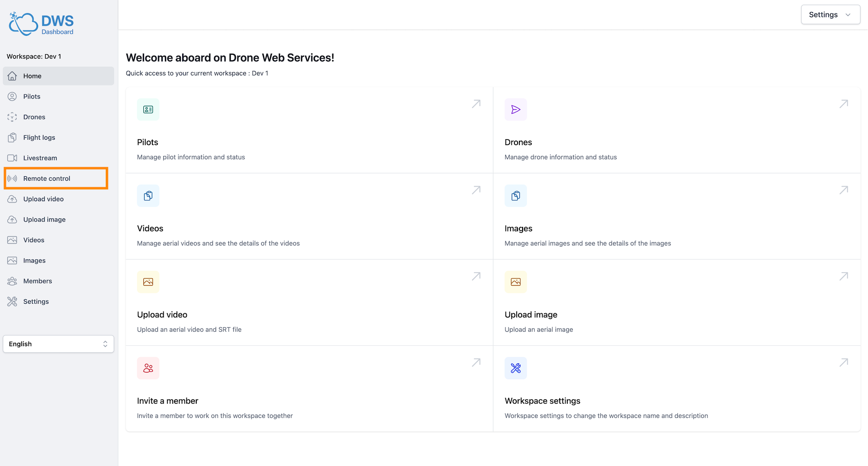Open the Settings dropdown in top bar
The height and width of the screenshot is (466, 868).
830,14
